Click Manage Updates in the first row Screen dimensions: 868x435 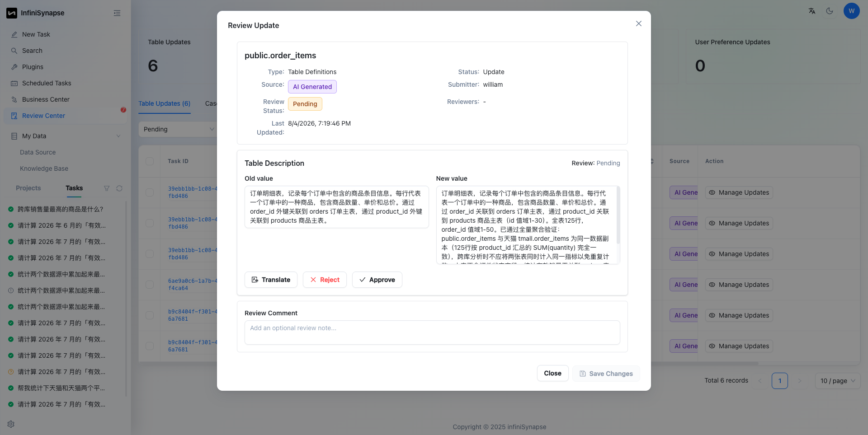click(739, 192)
